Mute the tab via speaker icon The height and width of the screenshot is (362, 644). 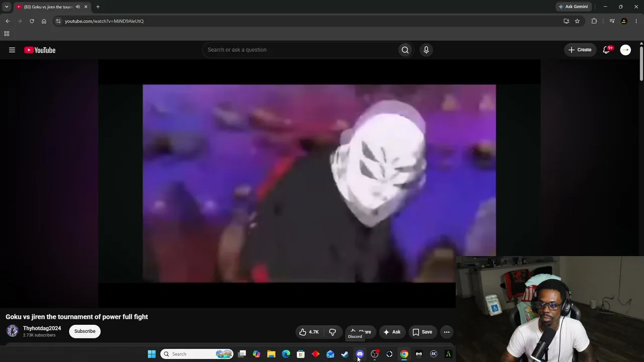pyautogui.click(x=77, y=7)
